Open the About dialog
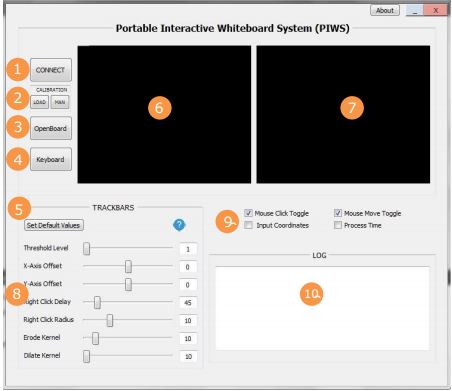452x391 pixels. tap(385, 10)
